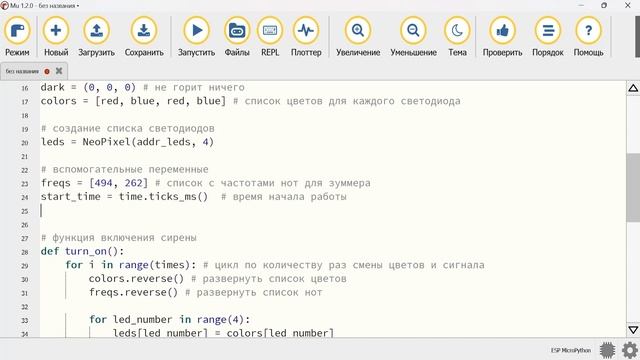The height and width of the screenshot is (360, 640).
Task: Click the scrollbar down arrow
Action: click(633, 329)
